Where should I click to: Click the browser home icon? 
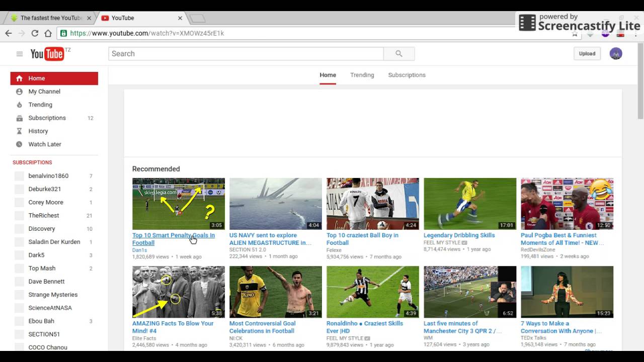click(x=48, y=33)
